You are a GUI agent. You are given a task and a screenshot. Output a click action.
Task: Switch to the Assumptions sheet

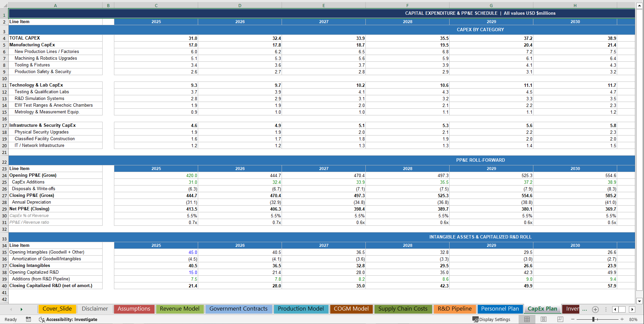coord(134,309)
